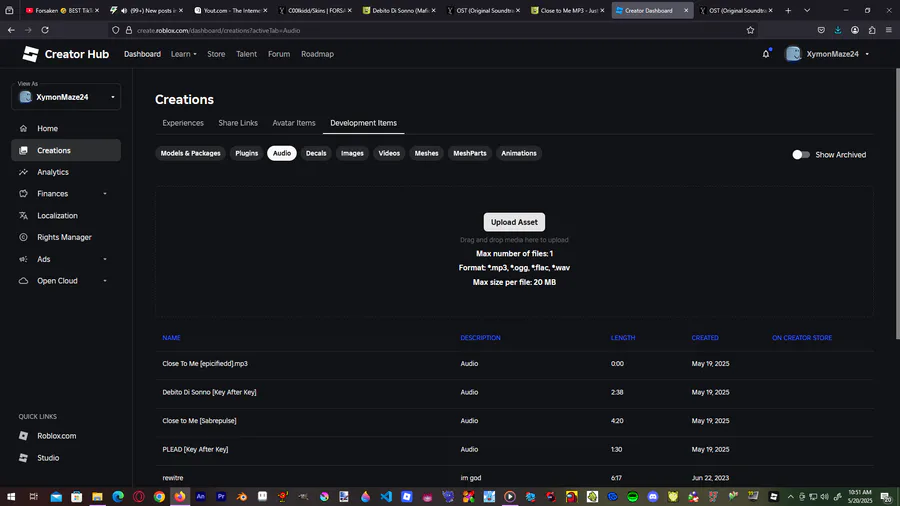The image size is (900, 506).
Task: Open 'Debito Di Sonno [Key After Key]' row
Action: tap(514, 392)
